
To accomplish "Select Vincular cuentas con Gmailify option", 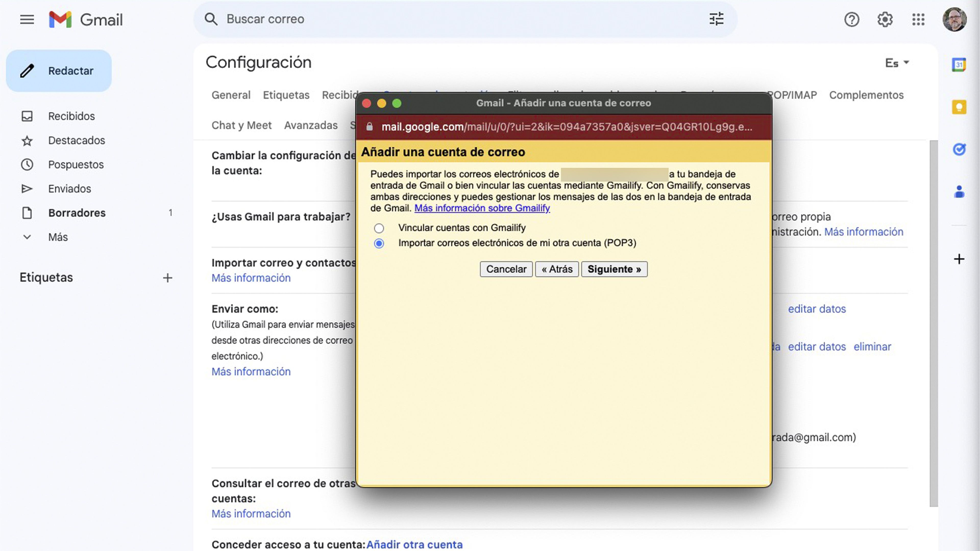I will coord(379,228).
